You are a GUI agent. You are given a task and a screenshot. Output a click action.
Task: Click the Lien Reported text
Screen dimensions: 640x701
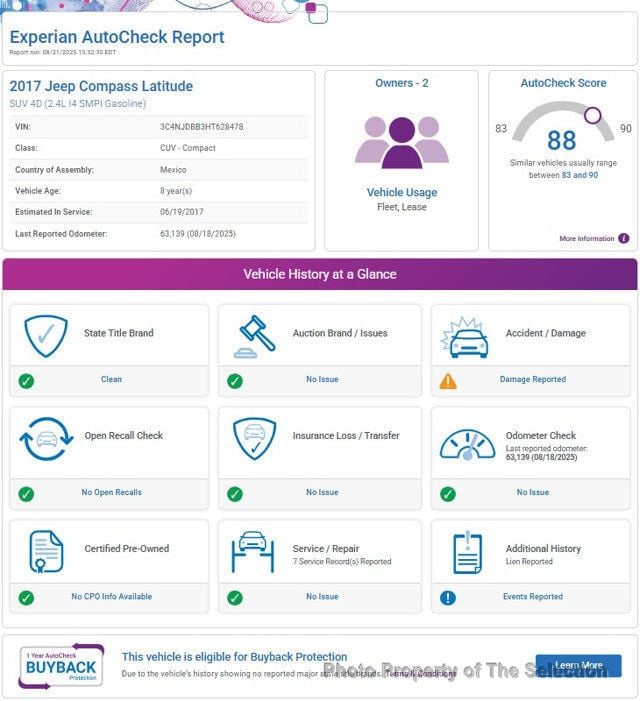(529, 562)
